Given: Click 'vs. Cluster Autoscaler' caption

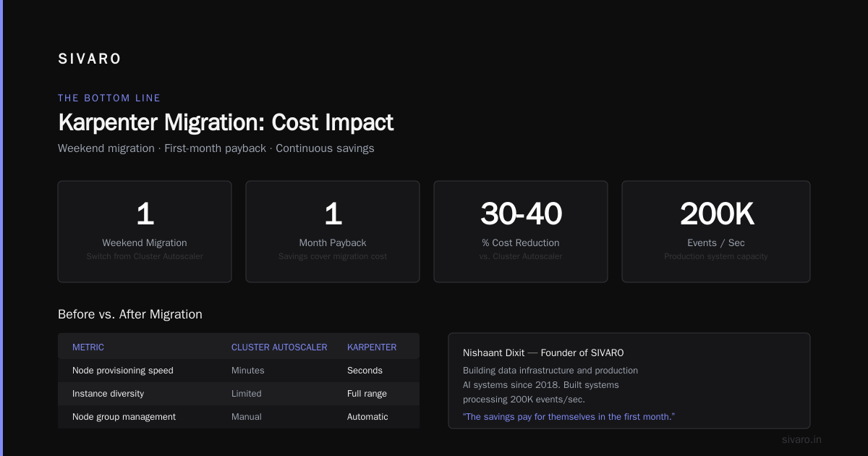Looking at the screenshot, I should click(x=521, y=256).
